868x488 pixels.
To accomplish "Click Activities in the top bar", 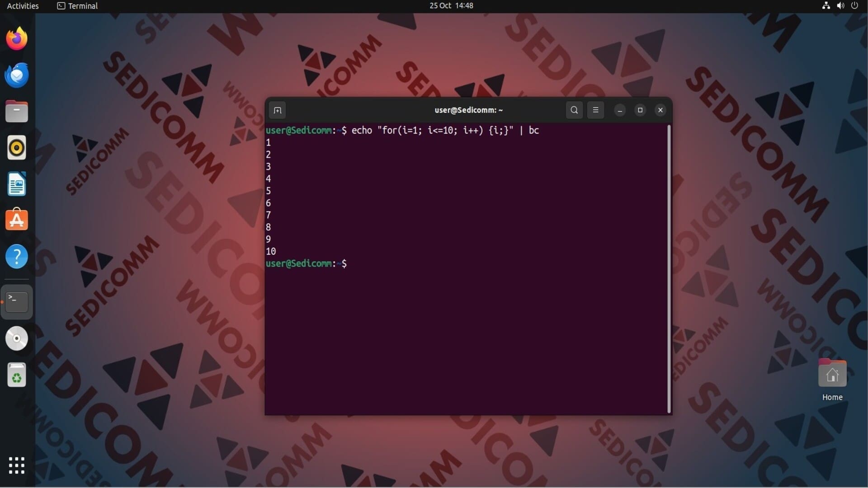I will 23,6.
